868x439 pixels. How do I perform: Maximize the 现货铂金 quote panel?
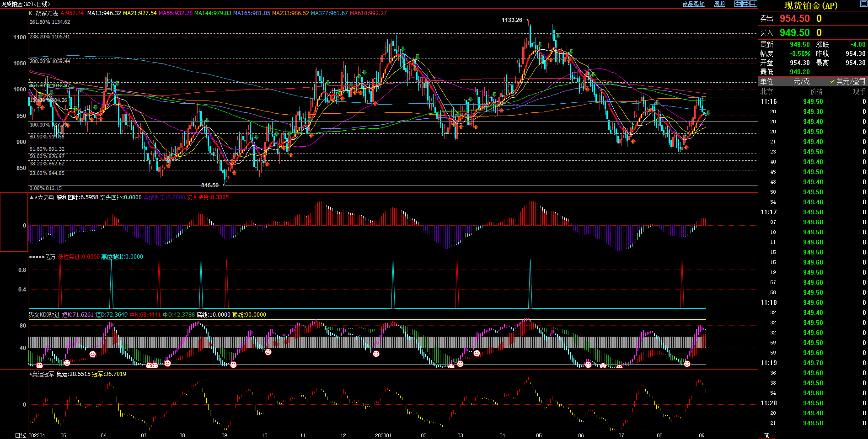tap(863, 4)
